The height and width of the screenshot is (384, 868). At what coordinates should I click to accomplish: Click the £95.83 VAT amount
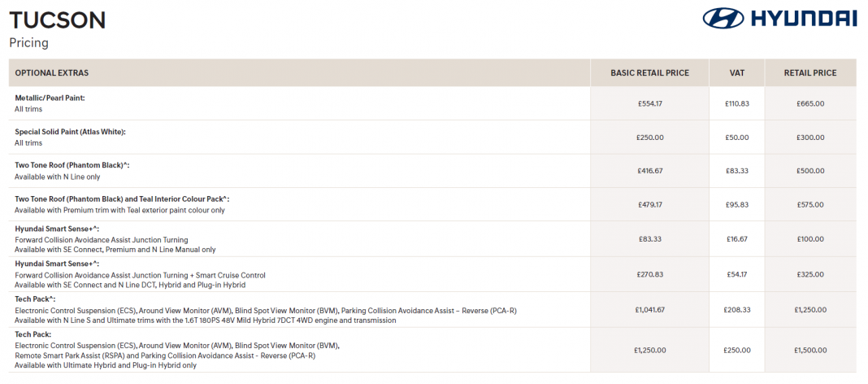(x=737, y=204)
